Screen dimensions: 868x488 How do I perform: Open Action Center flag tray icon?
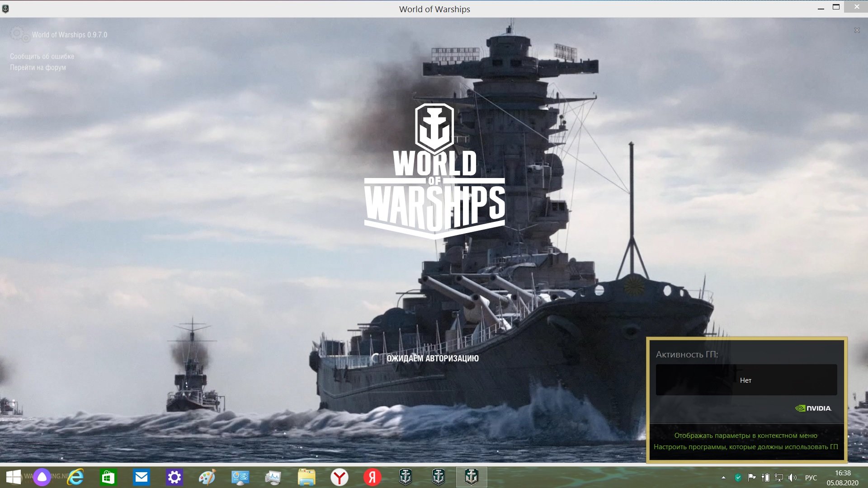[x=752, y=478]
